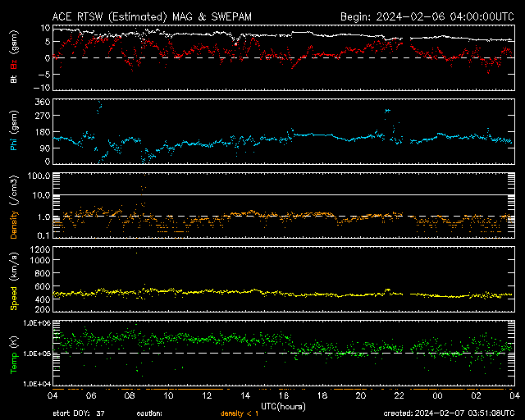Screen dimensions: 525x420
Task: Click the Begin date timestamp text
Action: point(427,16)
